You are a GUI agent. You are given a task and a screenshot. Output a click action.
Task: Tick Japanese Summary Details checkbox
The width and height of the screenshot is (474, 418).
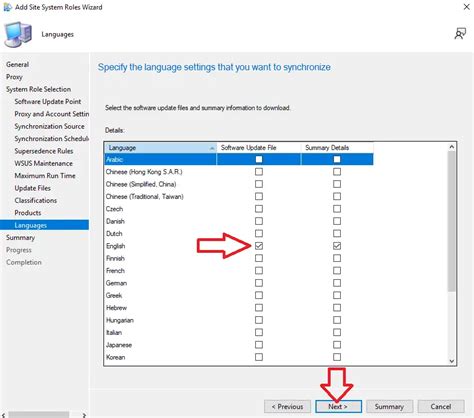pos(337,345)
